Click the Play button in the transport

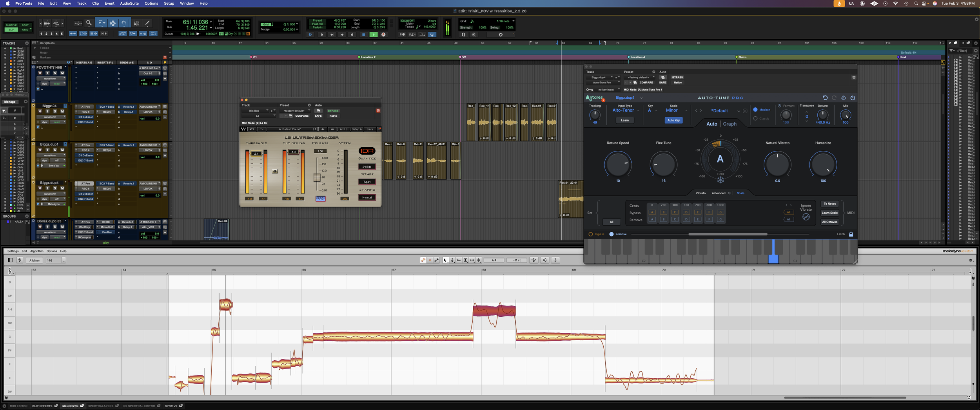374,34
